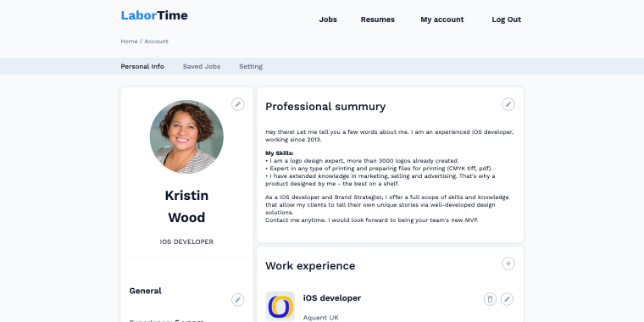
Task: Open the Setting tab
Action: click(251, 67)
